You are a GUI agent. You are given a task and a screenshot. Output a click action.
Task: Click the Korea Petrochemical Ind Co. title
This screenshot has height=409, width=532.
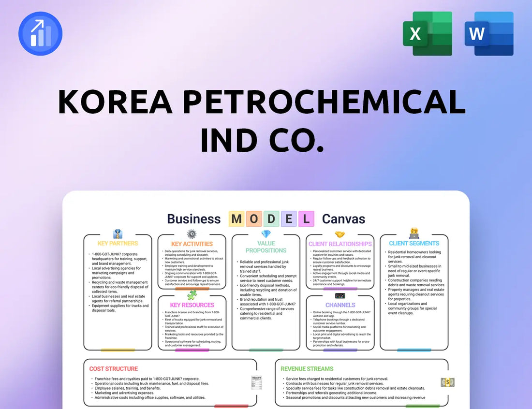coord(262,120)
